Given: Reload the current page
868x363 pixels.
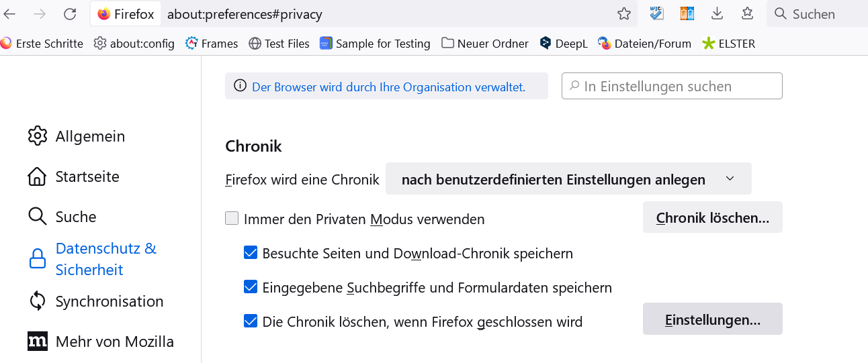Looking at the screenshot, I should coord(70,14).
